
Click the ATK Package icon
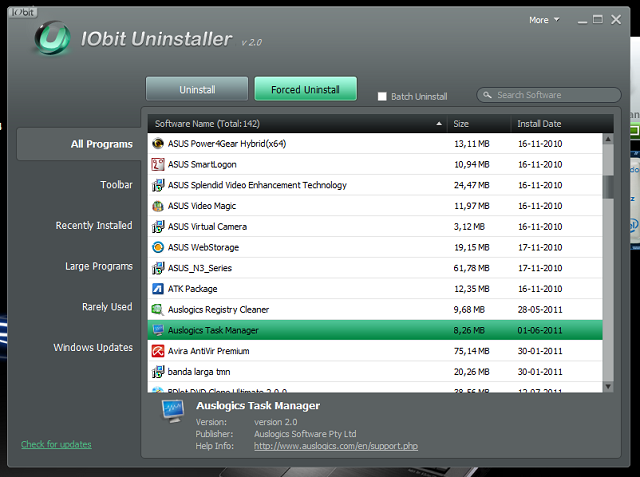pyautogui.click(x=158, y=289)
